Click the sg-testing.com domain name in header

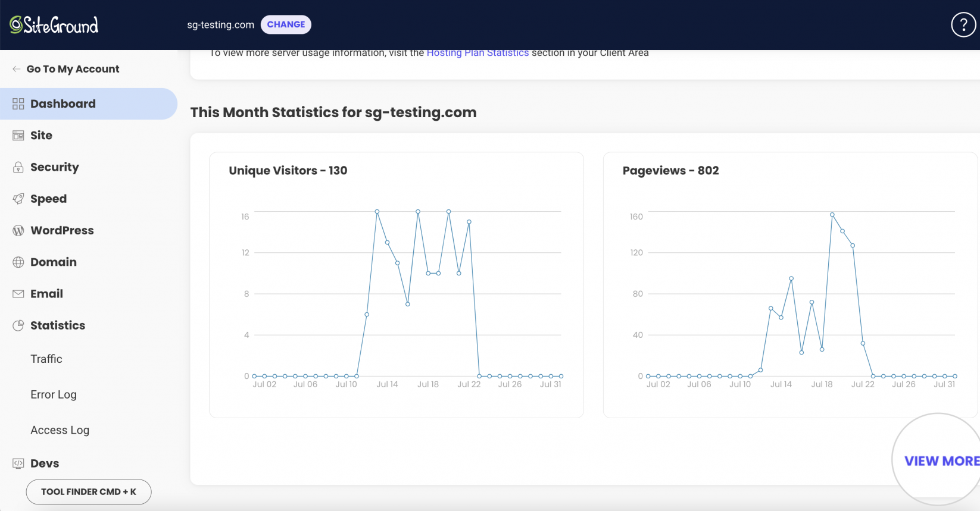click(x=220, y=24)
